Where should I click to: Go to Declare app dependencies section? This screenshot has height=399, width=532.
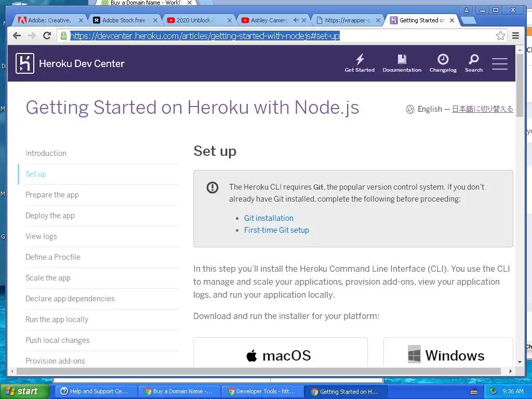click(x=70, y=299)
